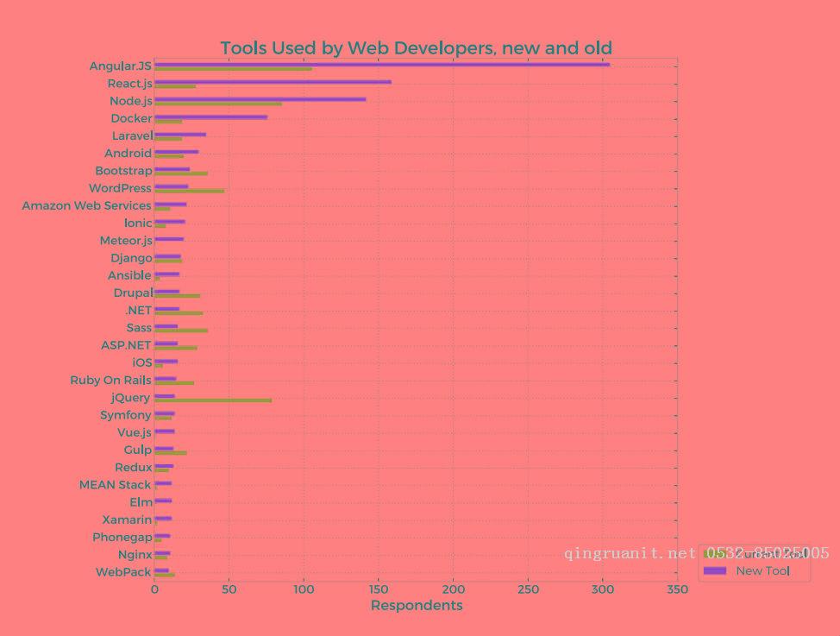Click the x-axis tick value 300
The height and width of the screenshot is (636, 840).
(603, 589)
